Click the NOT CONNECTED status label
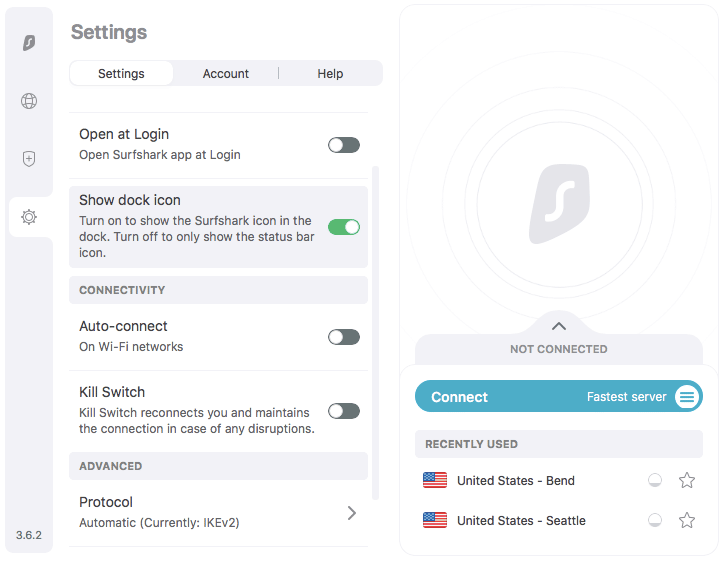The height and width of the screenshot is (563, 725). click(559, 349)
